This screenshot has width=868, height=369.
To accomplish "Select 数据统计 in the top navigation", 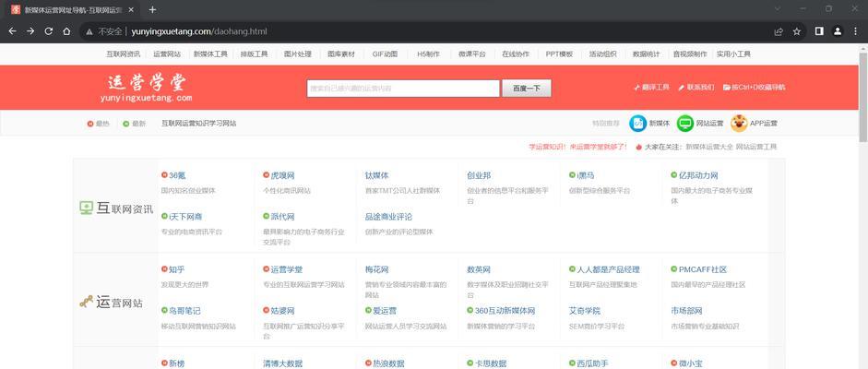I will pos(646,54).
